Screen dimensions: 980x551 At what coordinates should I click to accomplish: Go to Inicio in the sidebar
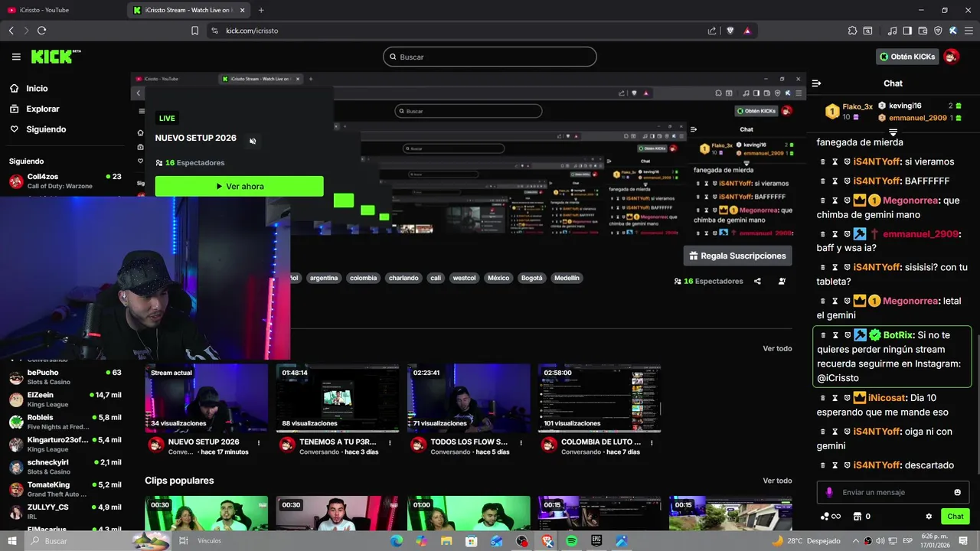(37, 89)
